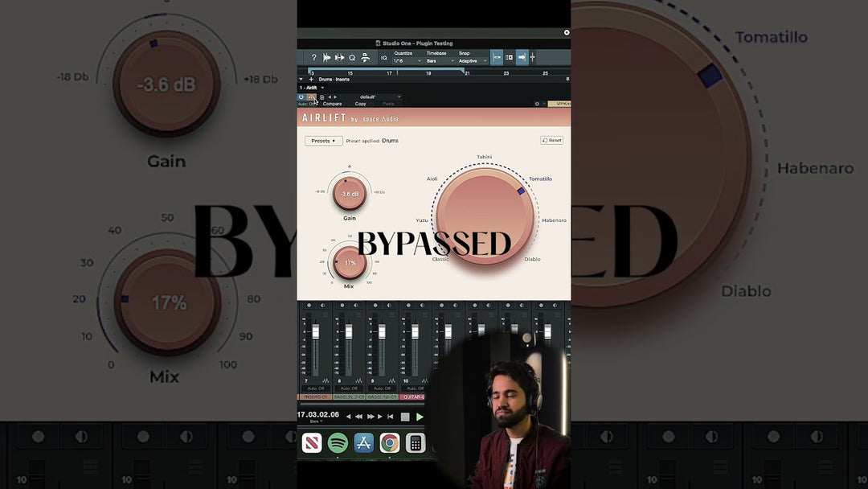The height and width of the screenshot is (489, 868).
Task: Toggle the Airlift plugin power button
Action: coord(301,97)
